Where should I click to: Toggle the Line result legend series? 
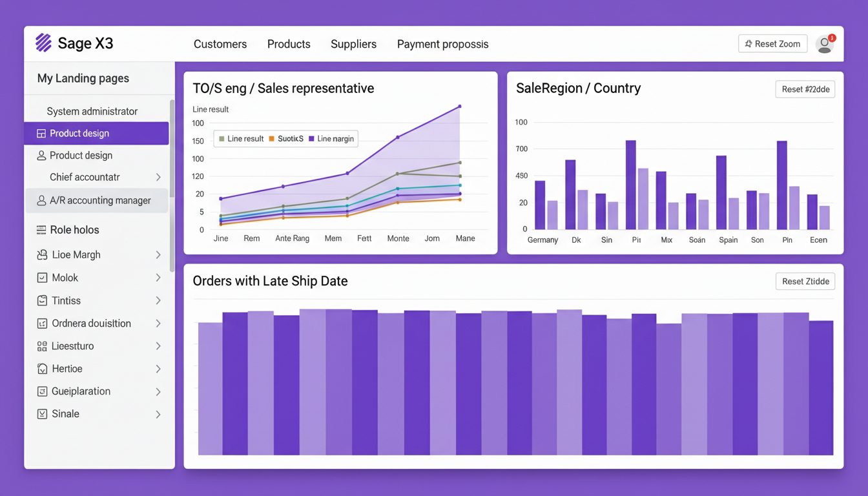click(241, 139)
